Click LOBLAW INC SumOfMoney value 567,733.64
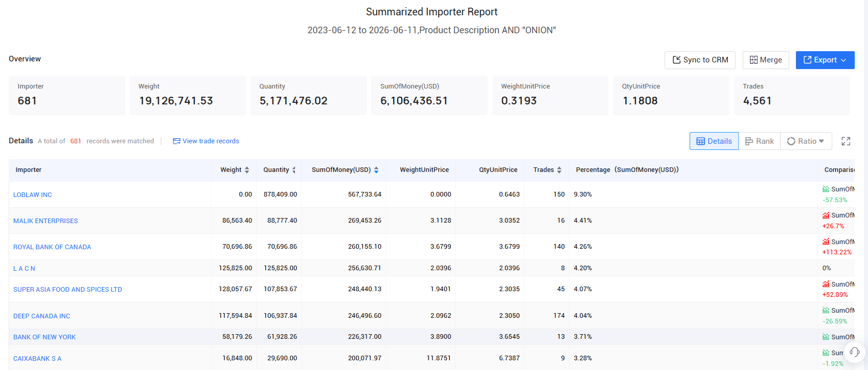 pos(364,194)
